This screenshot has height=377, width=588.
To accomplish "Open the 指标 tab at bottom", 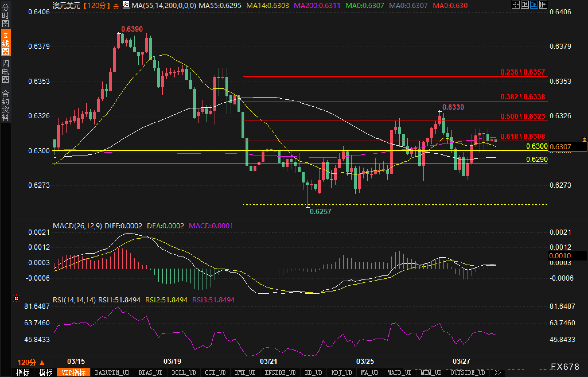I will (23, 372).
